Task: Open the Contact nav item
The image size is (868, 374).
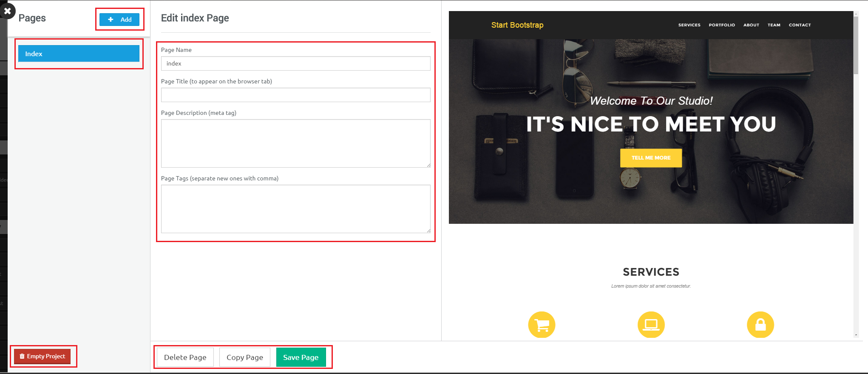Action: click(800, 25)
